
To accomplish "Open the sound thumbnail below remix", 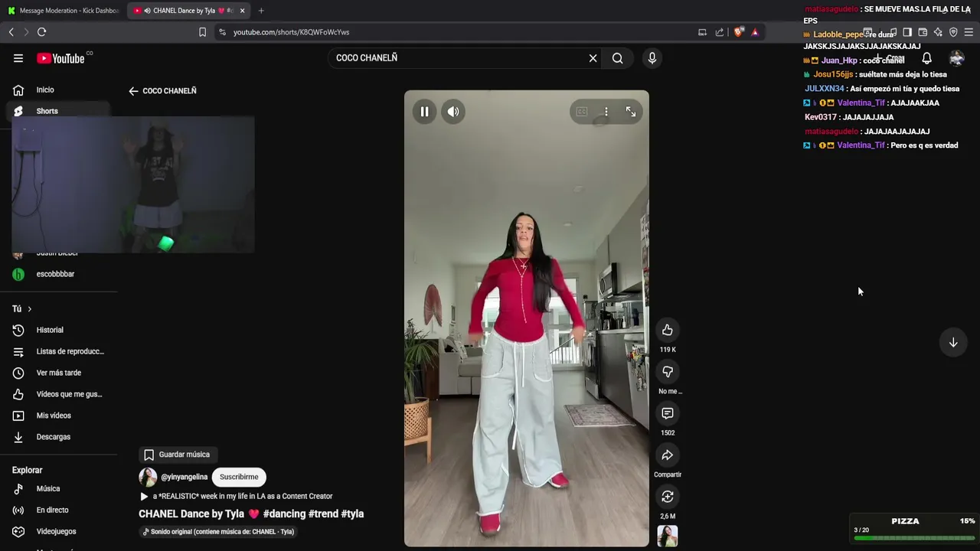I will (668, 536).
